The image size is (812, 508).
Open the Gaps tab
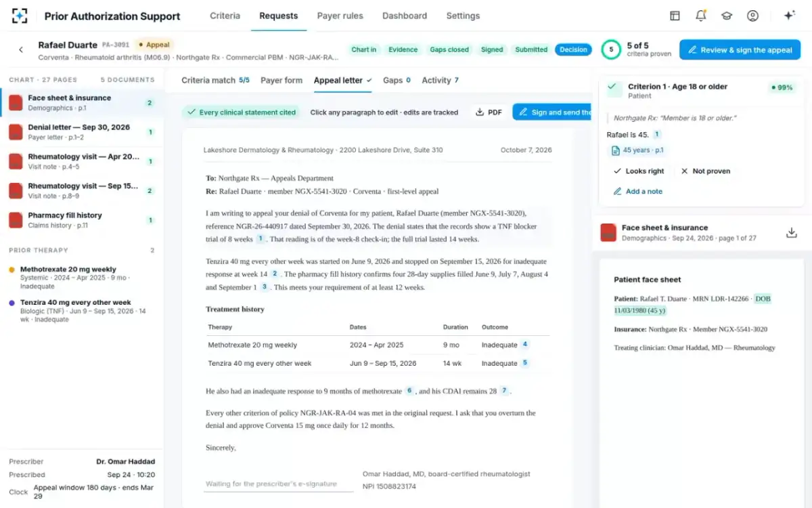pyautogui.click(x=397, y=80)
